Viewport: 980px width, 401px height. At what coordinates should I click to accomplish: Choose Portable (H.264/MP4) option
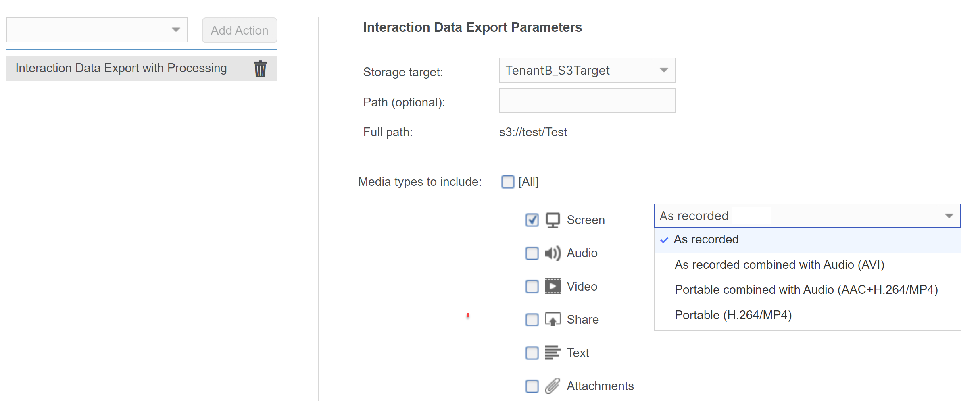pos(733,315)
